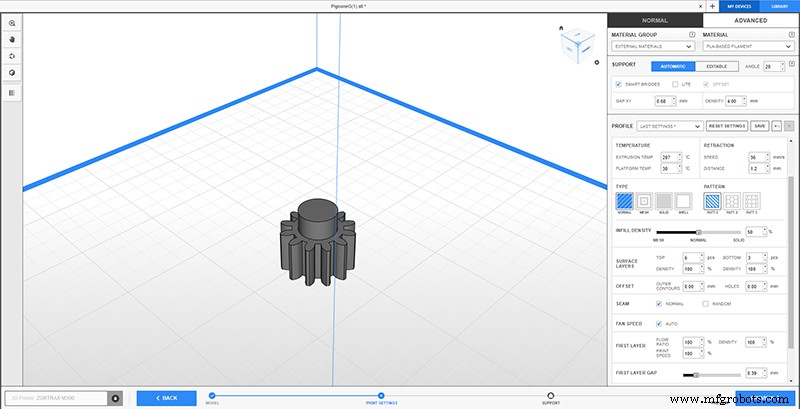This screenshot has width=800, height=409.
Task: Choose the Shell infill type icon
Action: 683,201
